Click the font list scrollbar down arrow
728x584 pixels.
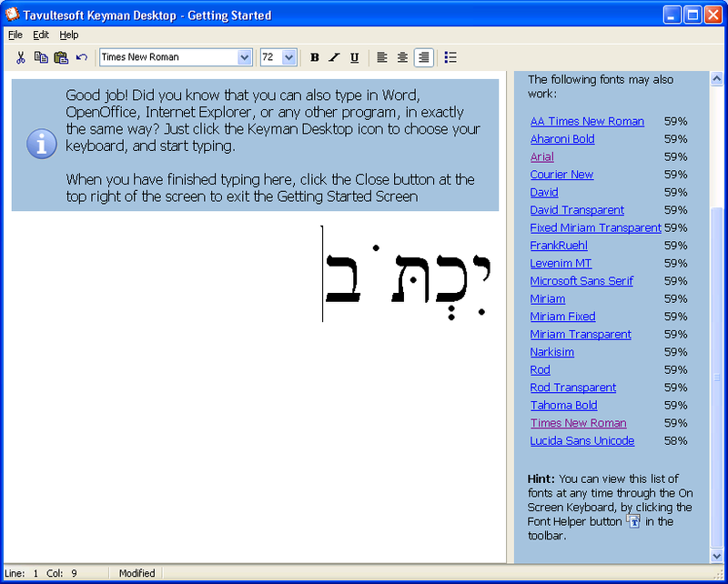point(716,555)
